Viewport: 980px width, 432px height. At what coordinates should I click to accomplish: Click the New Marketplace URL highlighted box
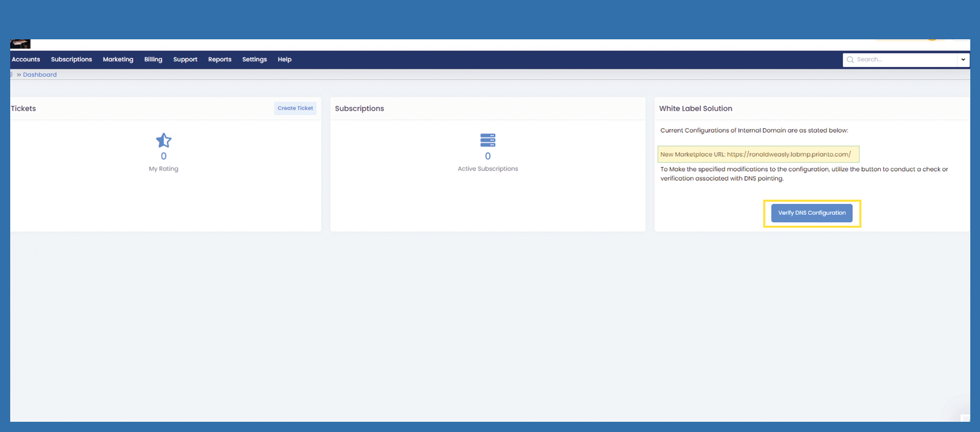pos(758,154)
